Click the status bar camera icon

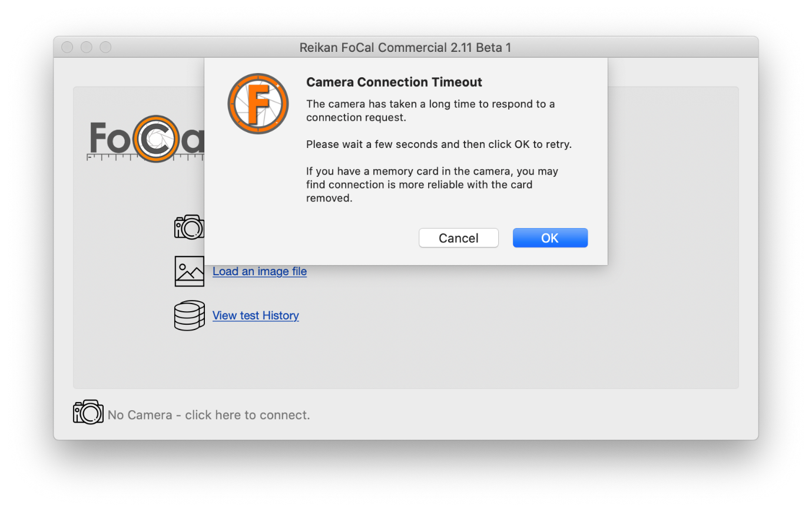coord(88,412)
